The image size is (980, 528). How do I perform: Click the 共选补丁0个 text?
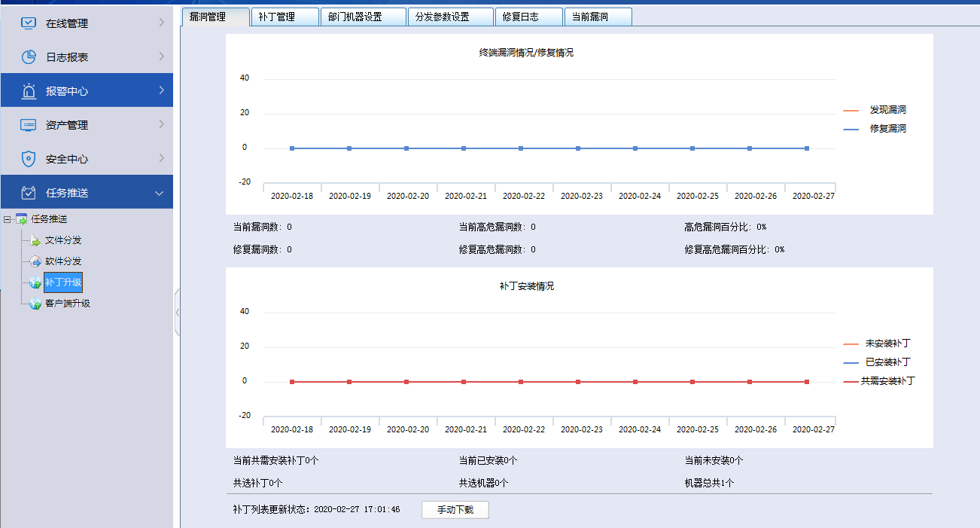258,483
